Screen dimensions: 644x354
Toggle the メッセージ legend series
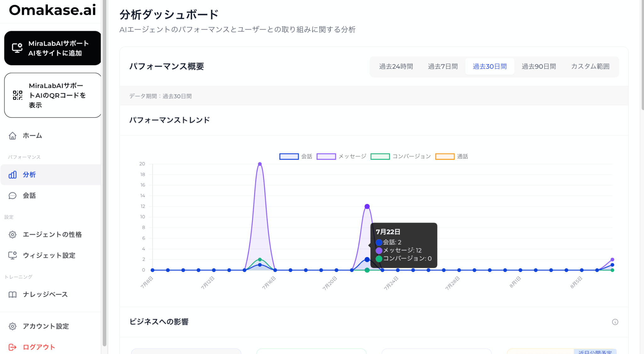pos(341,156)
